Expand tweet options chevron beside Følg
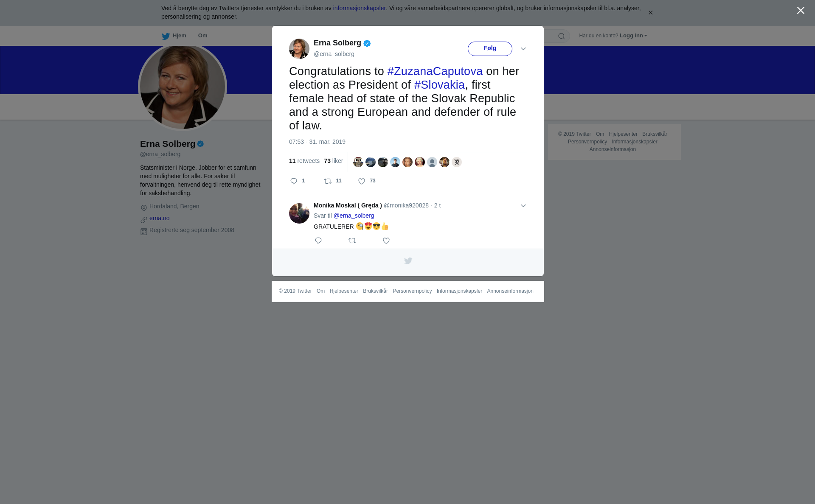815x504 pixels. tap(523, 49)
